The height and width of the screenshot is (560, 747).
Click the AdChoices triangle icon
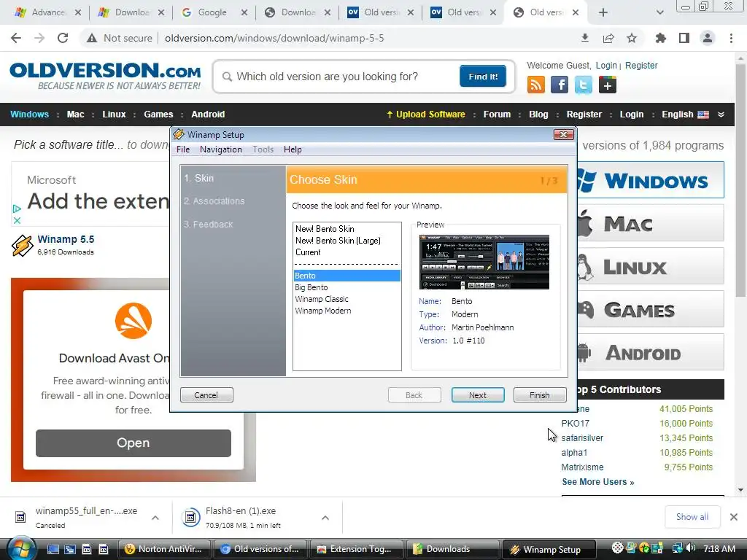click(x=17, y=209)
